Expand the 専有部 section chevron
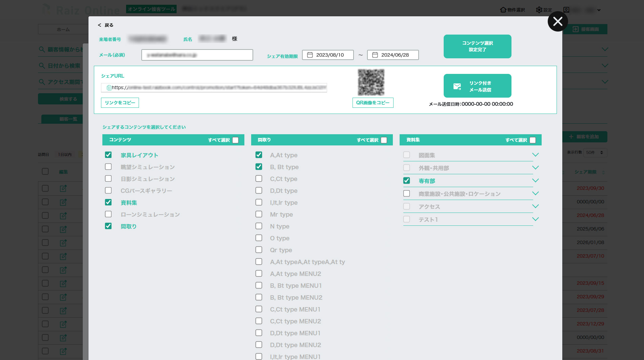Viewport: 644px width, 360px height. [x=536, y=180]
